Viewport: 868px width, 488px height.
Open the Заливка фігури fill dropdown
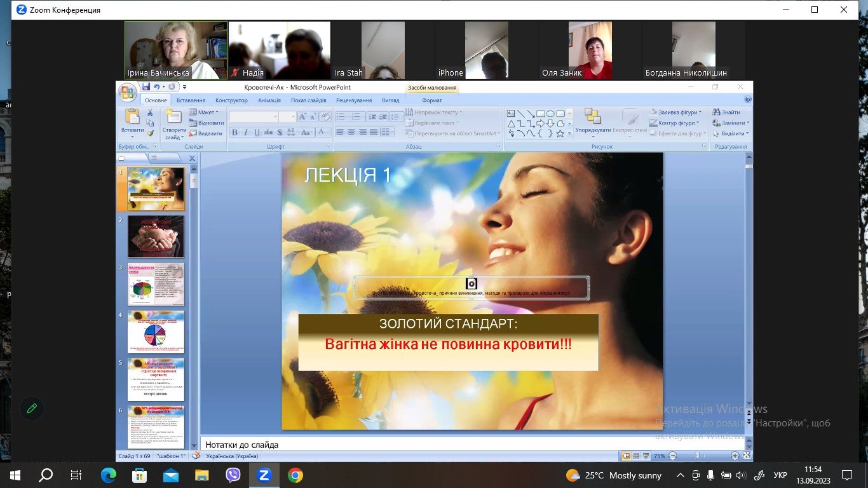[676, 112]
